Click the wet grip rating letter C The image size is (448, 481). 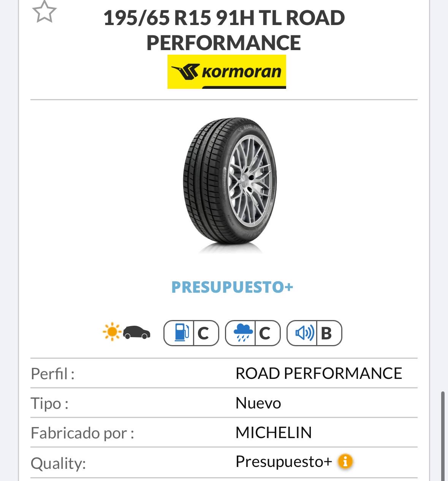click(x=265, y=333)
